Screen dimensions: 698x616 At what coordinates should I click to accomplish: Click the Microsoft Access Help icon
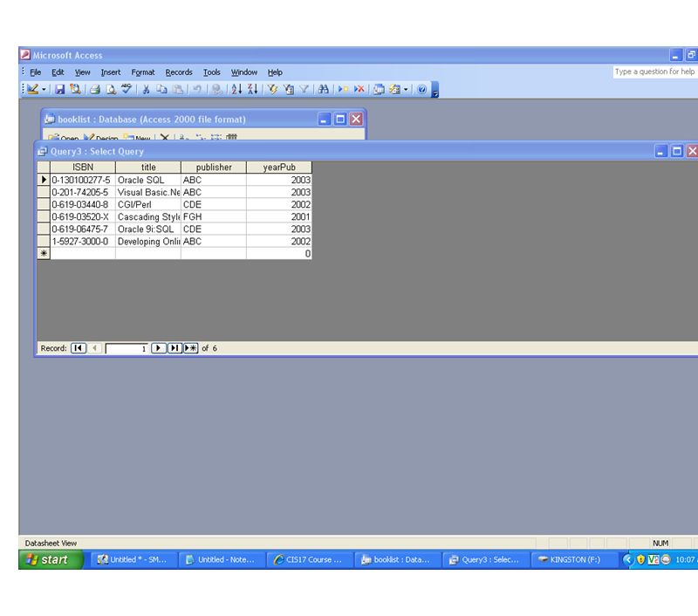[421, 90]
